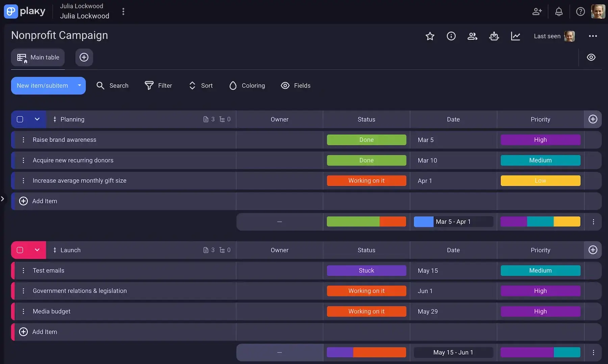Click Add Item in the Planning group

[x=44, y=201]
